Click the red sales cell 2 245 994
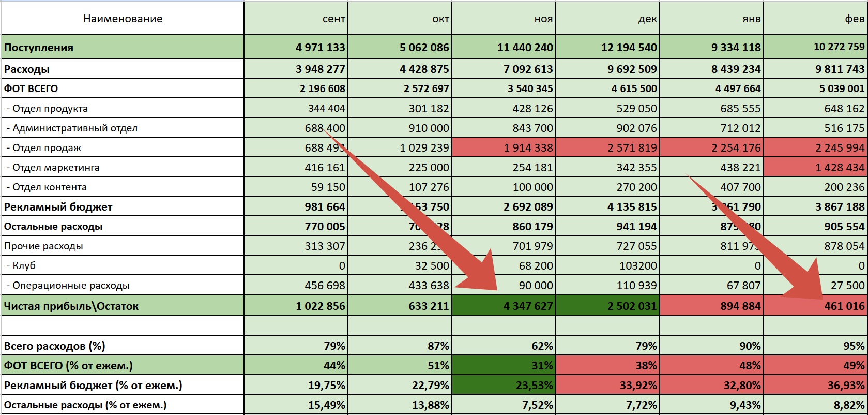Screen dimensions: 868x415 click(x=816, y=147)
